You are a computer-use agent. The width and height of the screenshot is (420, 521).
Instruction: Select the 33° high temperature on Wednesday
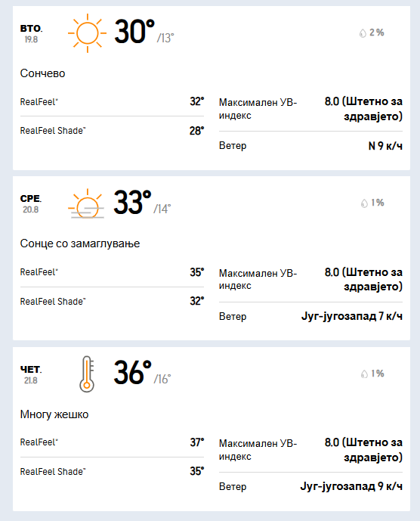pos(132,203)
